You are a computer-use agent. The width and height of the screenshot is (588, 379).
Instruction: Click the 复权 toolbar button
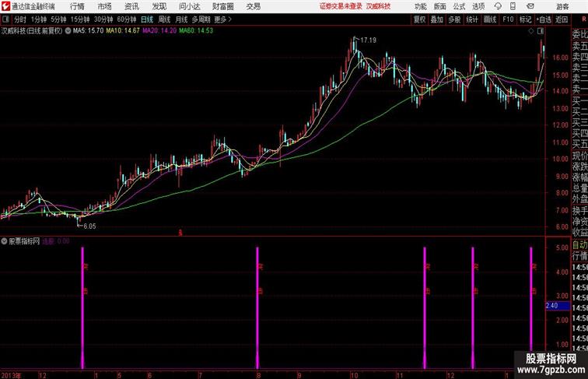pyautogui.click(x=420, y=19)
